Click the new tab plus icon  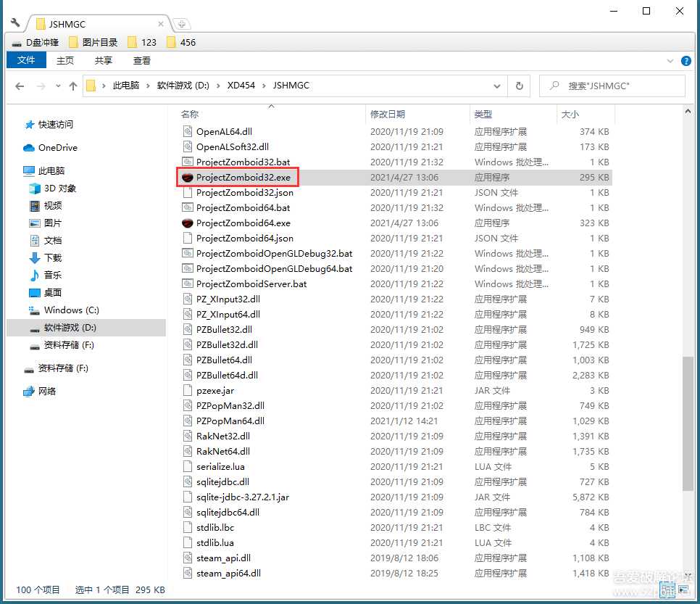pyautogui.click(x=180, y=24)
